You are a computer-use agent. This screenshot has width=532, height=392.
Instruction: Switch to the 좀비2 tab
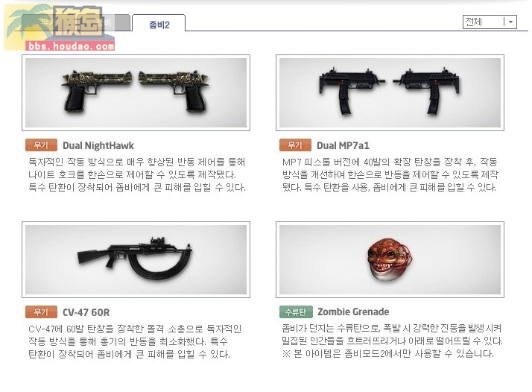tap(159, 25)
